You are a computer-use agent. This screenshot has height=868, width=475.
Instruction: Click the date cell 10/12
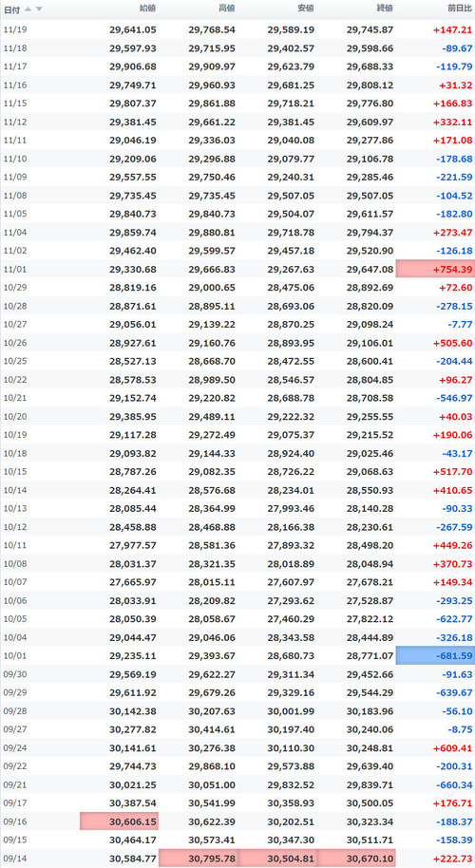15,527
